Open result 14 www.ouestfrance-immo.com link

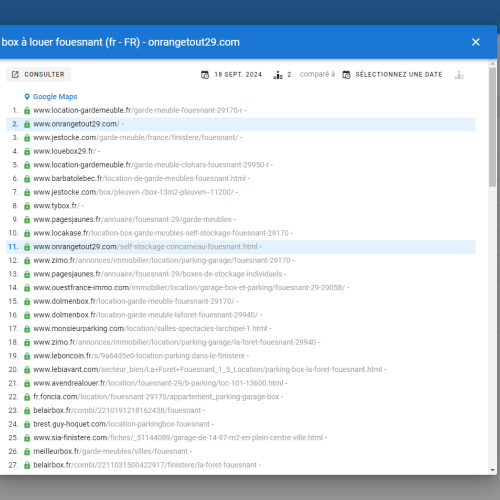click(189, 288)
